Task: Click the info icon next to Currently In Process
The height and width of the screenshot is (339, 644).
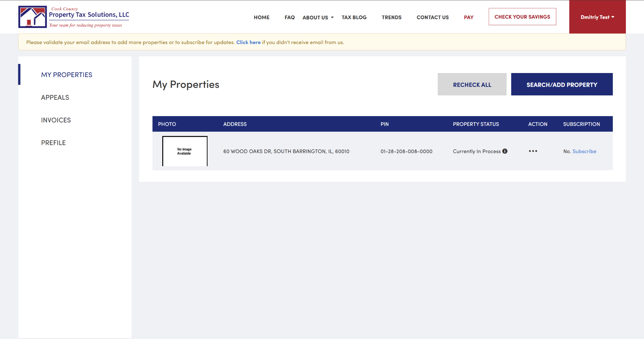Action: 505,151
